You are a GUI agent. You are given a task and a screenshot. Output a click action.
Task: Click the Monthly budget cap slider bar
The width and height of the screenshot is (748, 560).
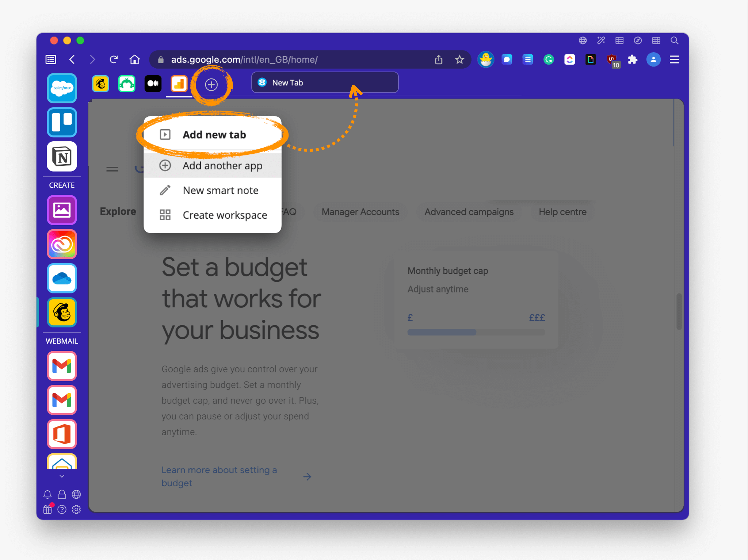pos(476,332)
